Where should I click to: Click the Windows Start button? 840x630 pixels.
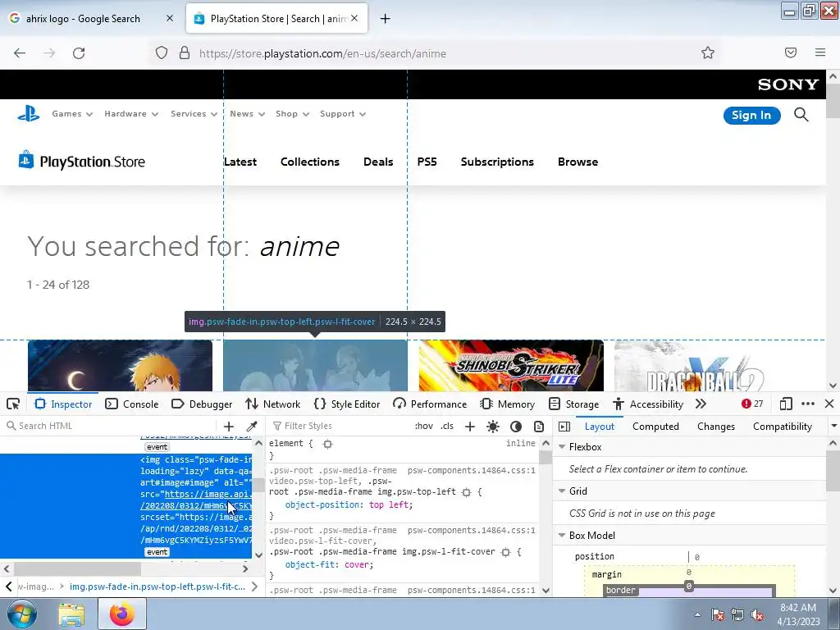pos(21,614)
